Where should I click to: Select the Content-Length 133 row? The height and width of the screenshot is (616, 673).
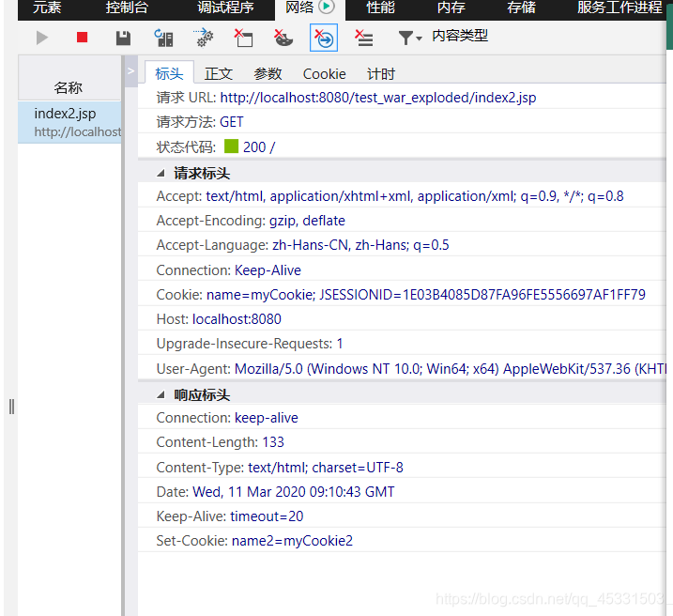point(402,442)
